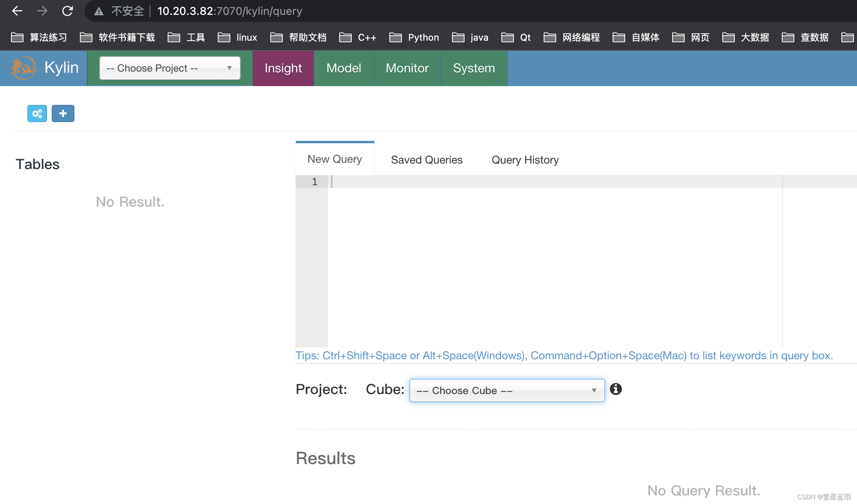Click the browser address bar URL
The image size is (857, 504).
pyautogui.click(x=230, y=11)
